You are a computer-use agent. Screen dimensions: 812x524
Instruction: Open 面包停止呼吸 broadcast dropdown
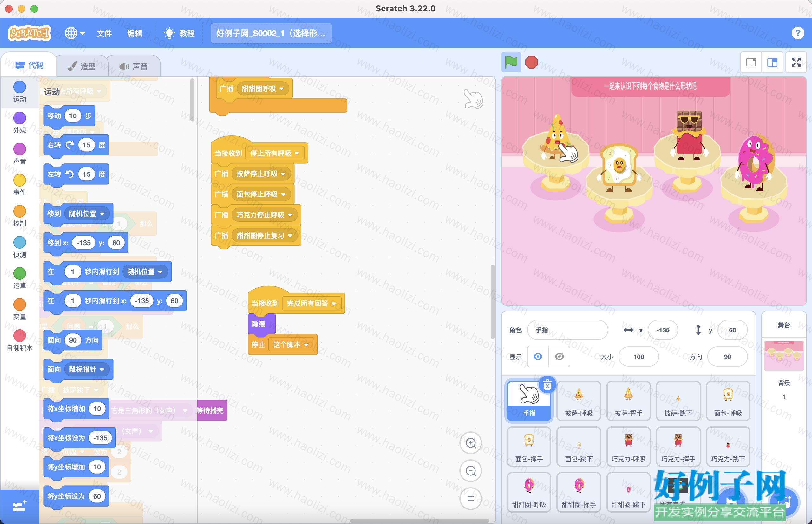pyautogui.click(x=261, y=194)
